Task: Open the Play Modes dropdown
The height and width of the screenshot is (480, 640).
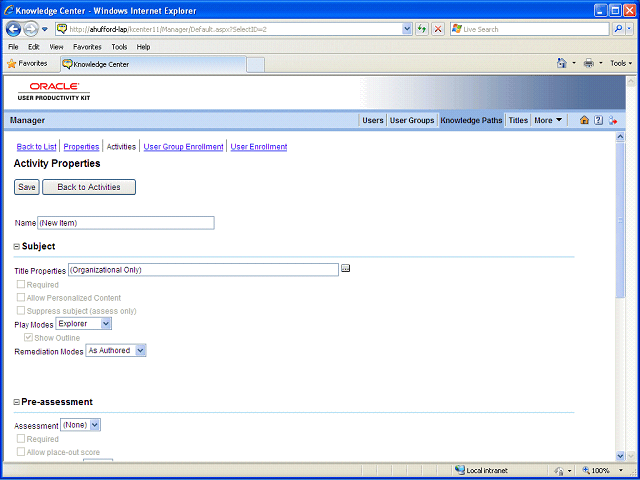Action: point(84,324)
